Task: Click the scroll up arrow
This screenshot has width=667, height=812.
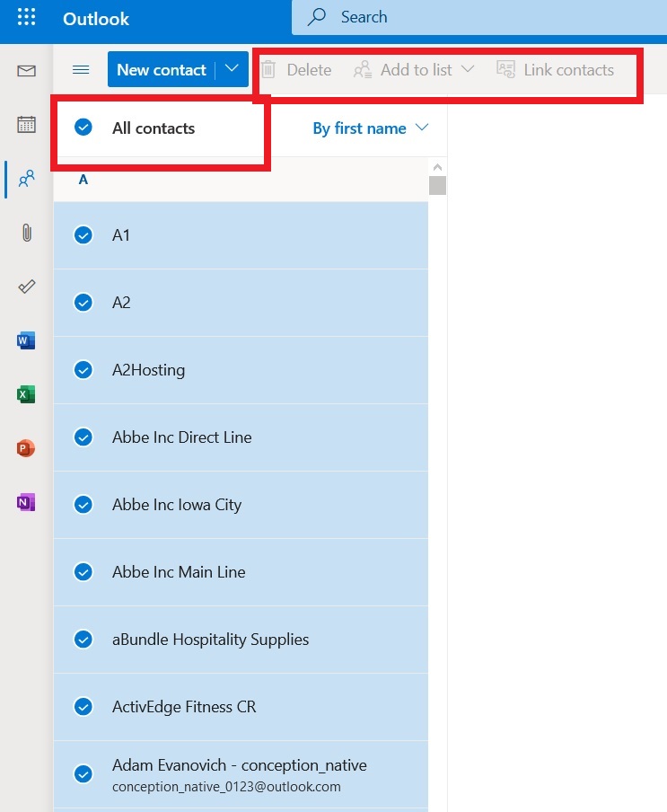Action: click(437, 167)
